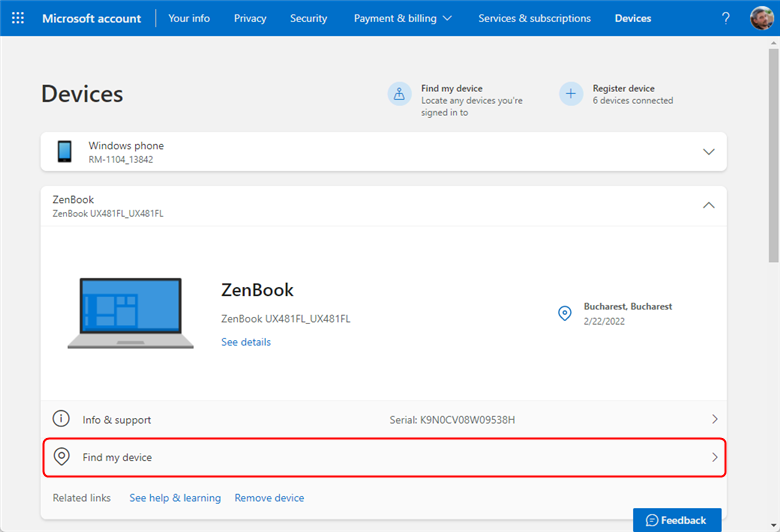Image resolution: width=780 pixels, height=532 pixels.
Task: Open the help question mark icon
Action: (726, 18)
